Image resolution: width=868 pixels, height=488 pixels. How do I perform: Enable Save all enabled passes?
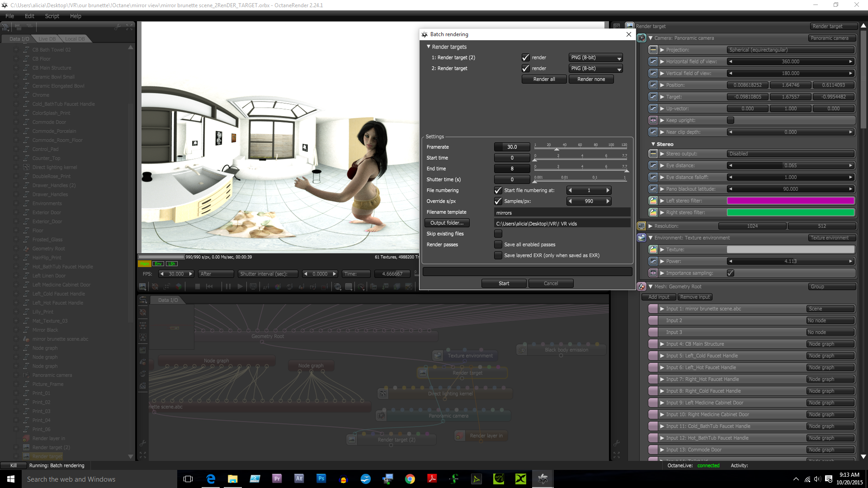coord(498,244)
